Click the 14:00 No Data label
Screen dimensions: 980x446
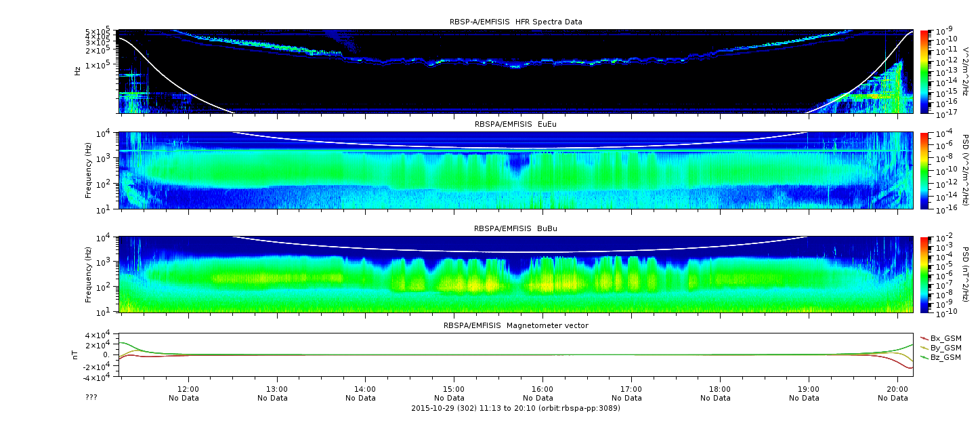[366, 398]
